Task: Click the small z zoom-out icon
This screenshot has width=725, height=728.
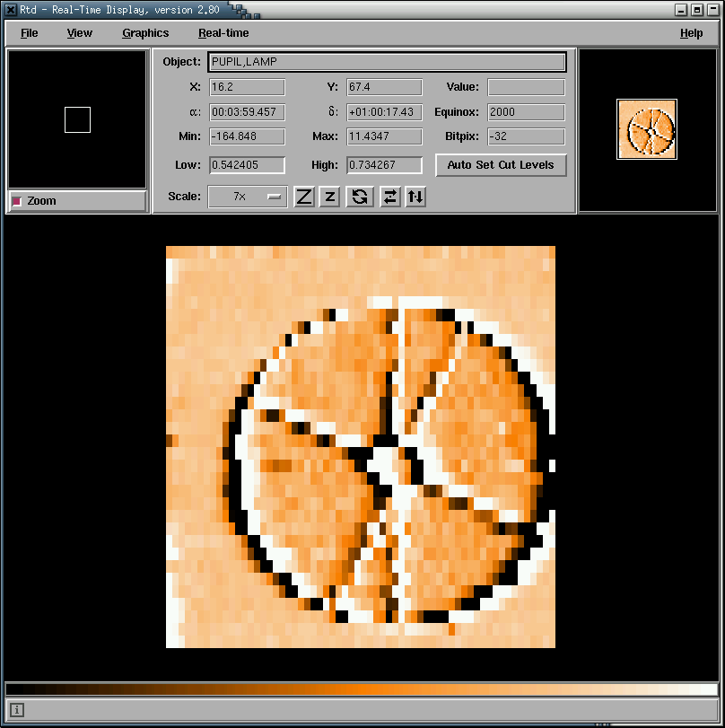Action: coord(329,197)
